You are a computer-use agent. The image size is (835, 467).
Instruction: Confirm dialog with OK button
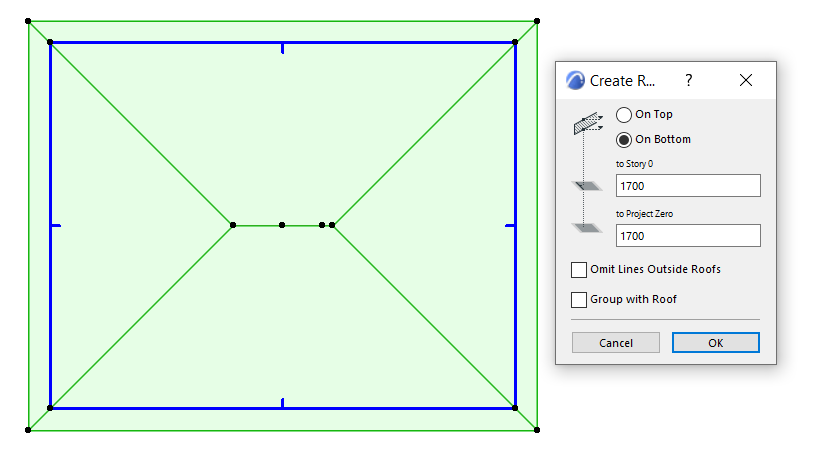pos(716,343)
